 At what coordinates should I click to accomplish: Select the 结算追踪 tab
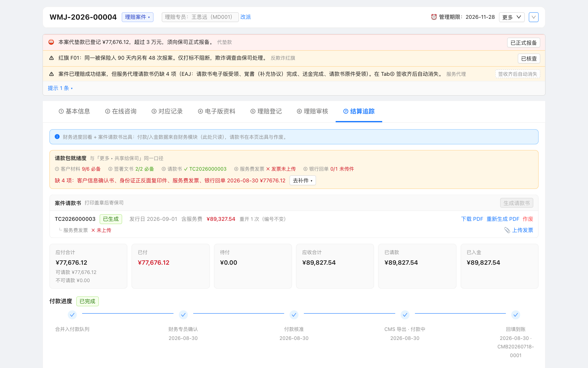(x=359, y=111)
